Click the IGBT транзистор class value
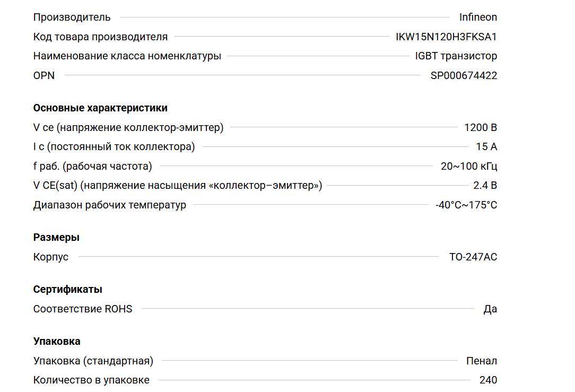Viewport: 575px width, 392px height. [456, 56]
